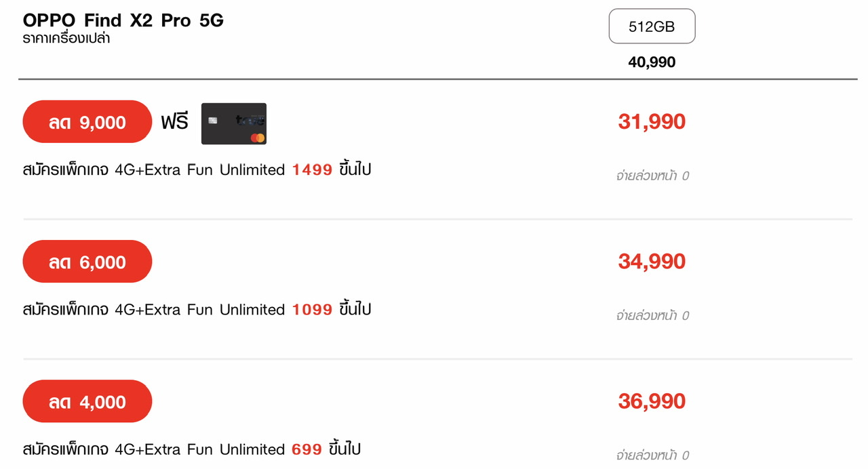This screenshot has height=469, width=868.
Task: Click the 34,990 discounted price
Action: click(x=652, y=262)
